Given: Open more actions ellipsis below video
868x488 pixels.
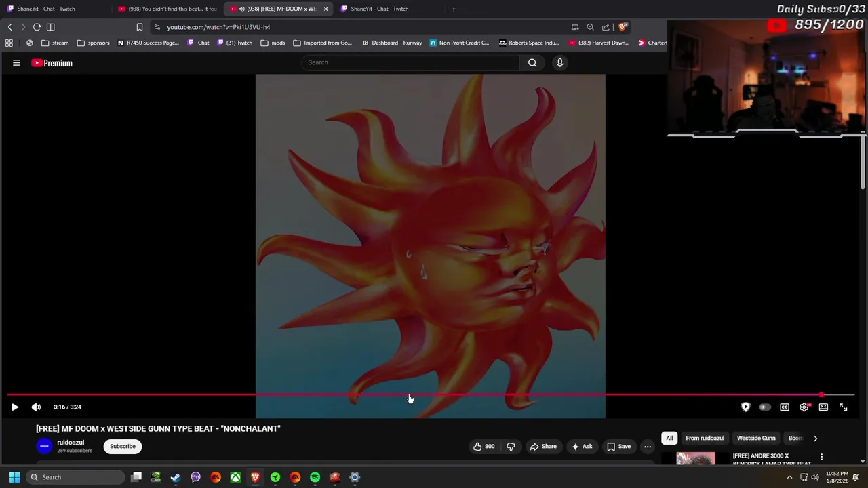Looking at the screenshot, I should pyautogui.click(x=648, y=446).
